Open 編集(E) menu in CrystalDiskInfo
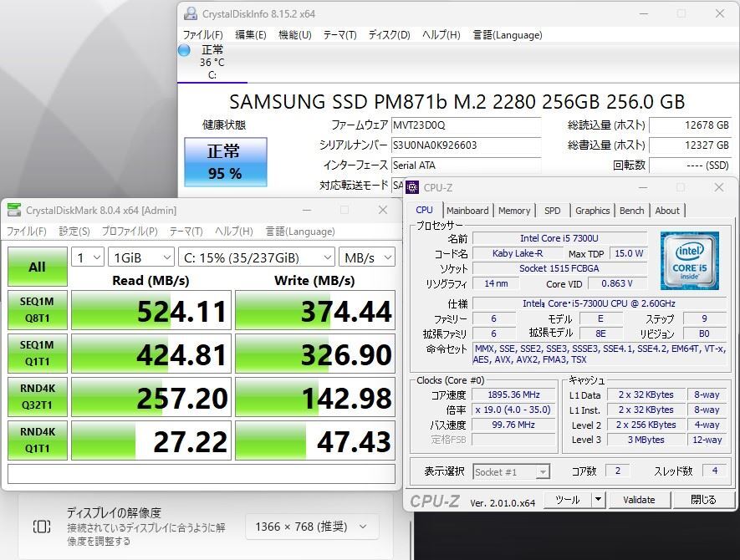The image size is (740, 560). pos(251,35)
